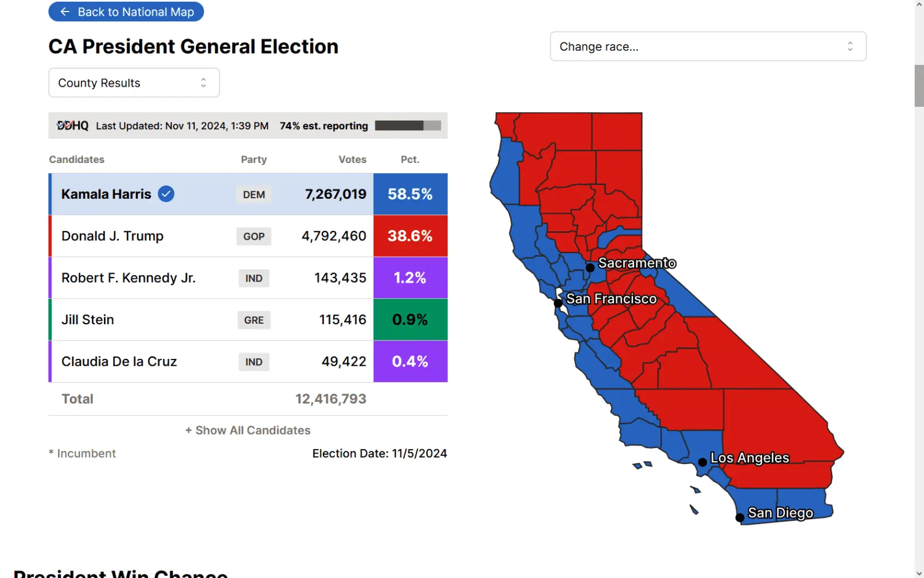Viewport: 924px width, 578px height.
Task: Click the Los Angeles map marker dot
Action: (702, 462)
